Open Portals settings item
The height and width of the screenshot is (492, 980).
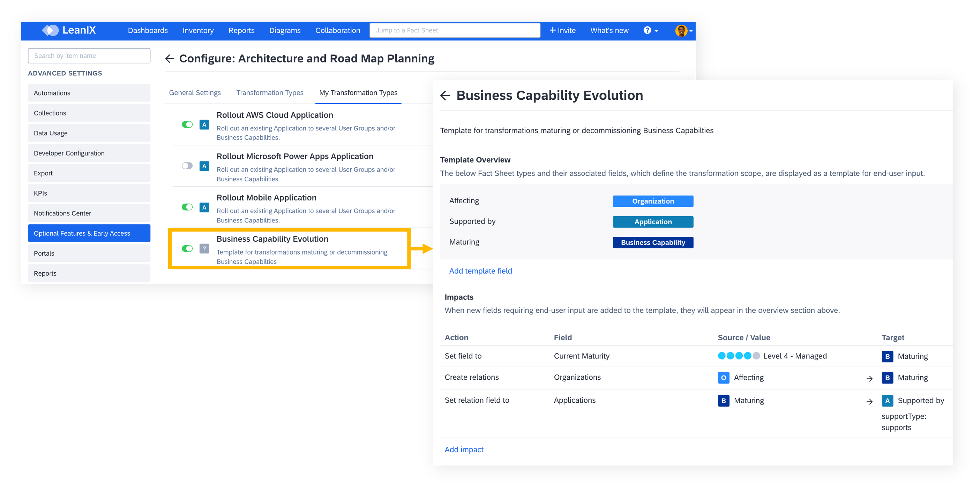(x=89, y=253)
